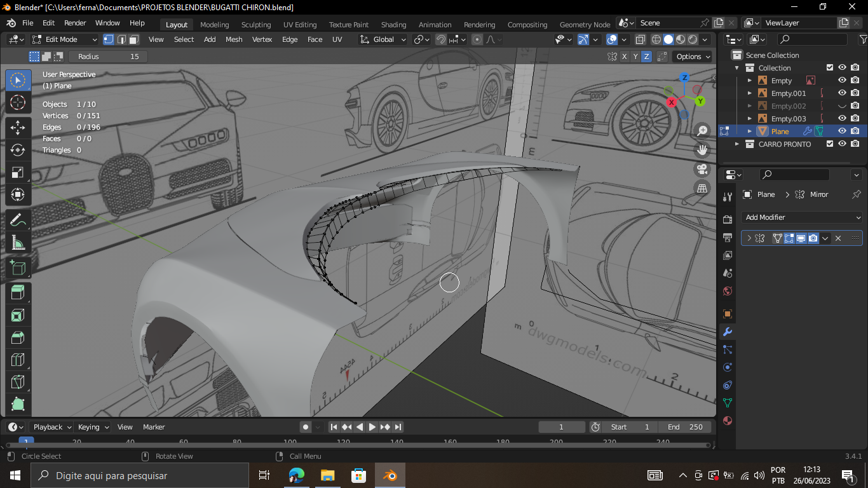This screenshot has width=868, height=488.
Task: Select the Rotate tool
Action: tap(18, 150)
